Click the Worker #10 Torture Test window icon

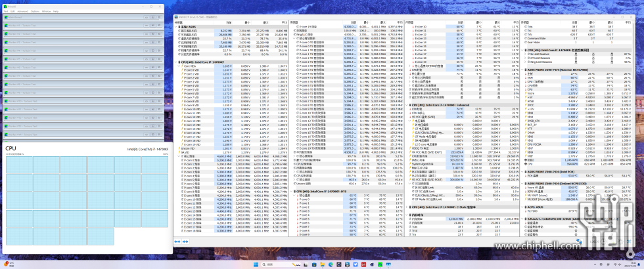(6, 101)
